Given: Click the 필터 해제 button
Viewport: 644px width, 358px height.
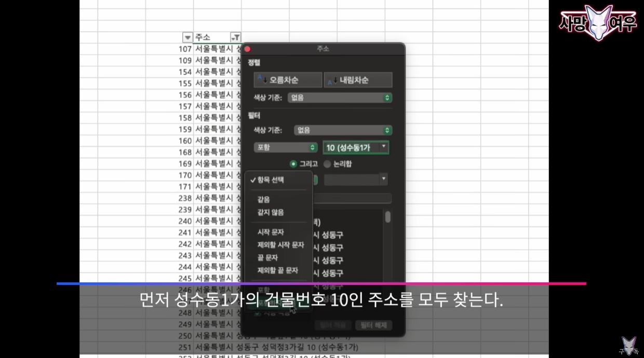Looking at the screenshot, I should (373, 324).
